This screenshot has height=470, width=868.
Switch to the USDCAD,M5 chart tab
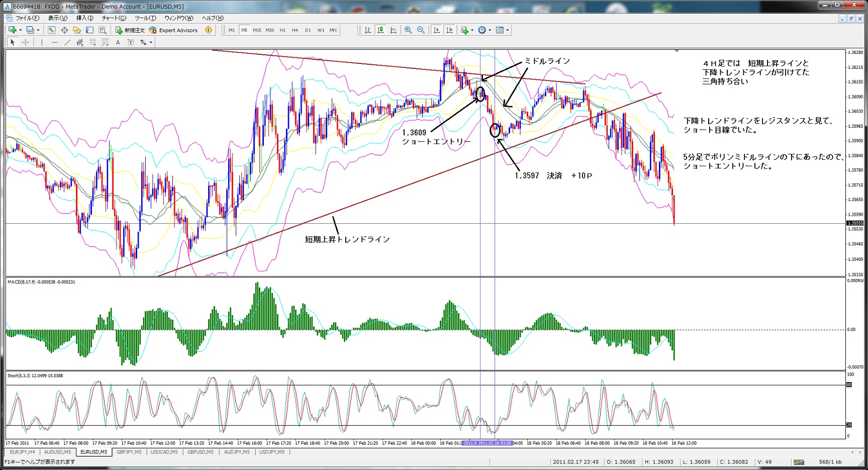pyautogui.click(x=164, y=452)
